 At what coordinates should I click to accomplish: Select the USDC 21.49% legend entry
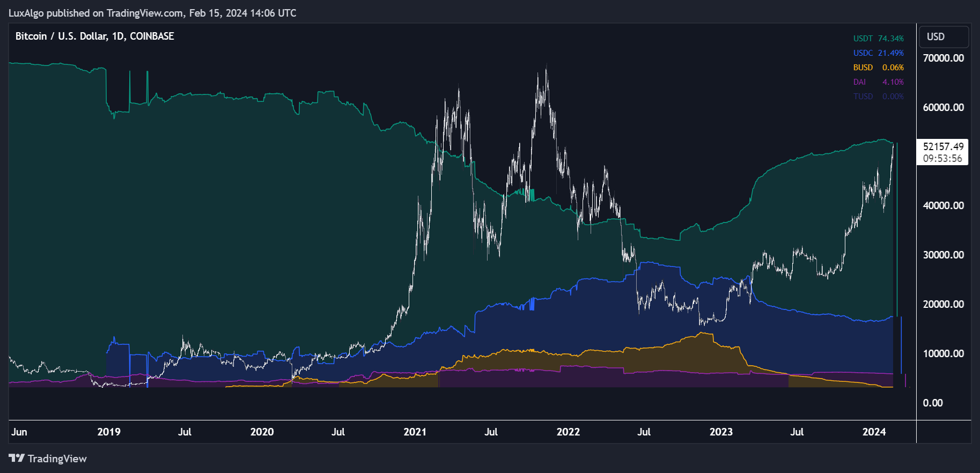coord(878,53)
